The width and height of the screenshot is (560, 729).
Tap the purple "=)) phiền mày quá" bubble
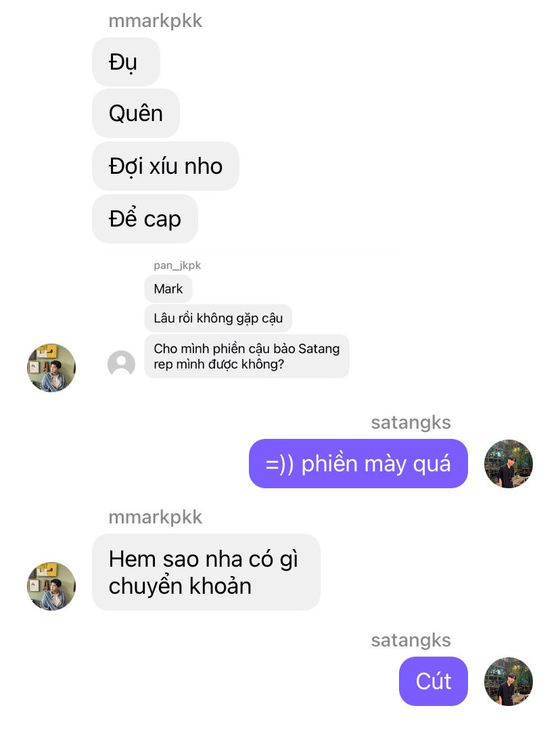tap(358, 463)
